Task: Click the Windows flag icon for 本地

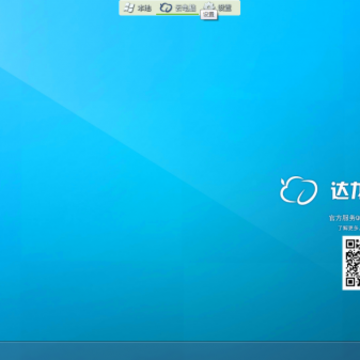Action: [129, 8]
